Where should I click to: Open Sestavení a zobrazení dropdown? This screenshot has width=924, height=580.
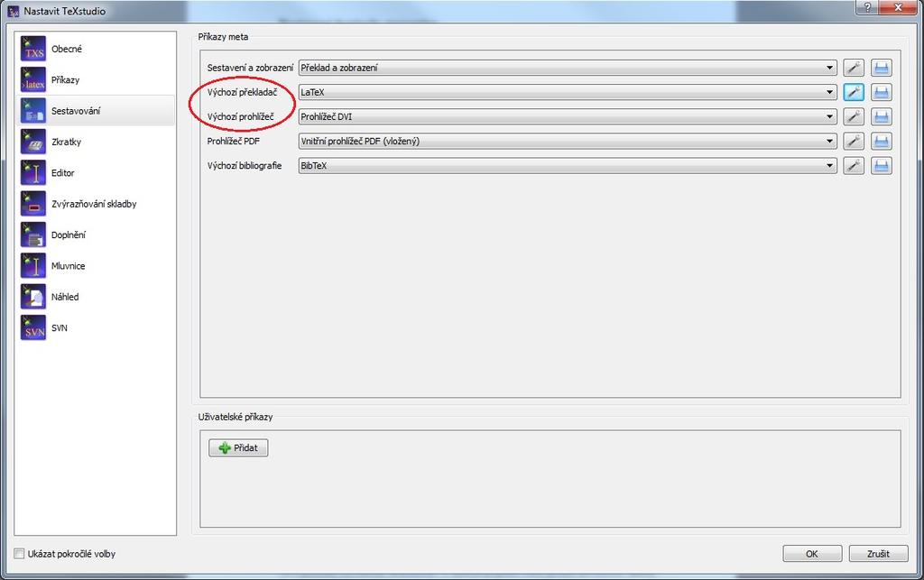(568, 68)
